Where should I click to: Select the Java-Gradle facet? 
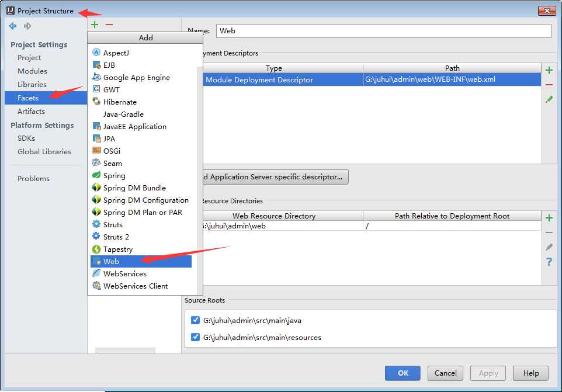coord(141,114)
